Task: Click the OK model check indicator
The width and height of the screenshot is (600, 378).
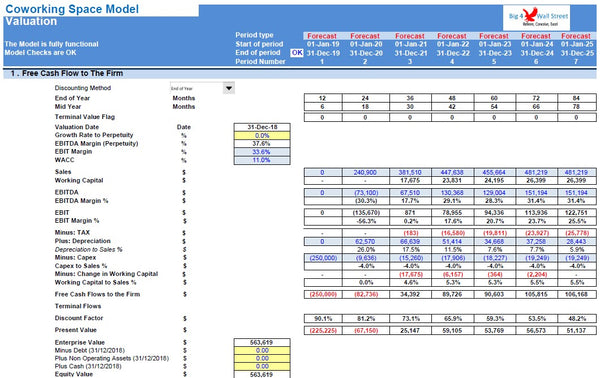Action: pos(297,53)
